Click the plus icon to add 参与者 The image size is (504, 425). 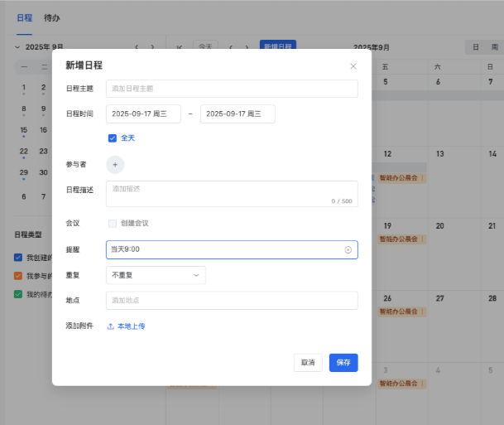click(115, 164)
